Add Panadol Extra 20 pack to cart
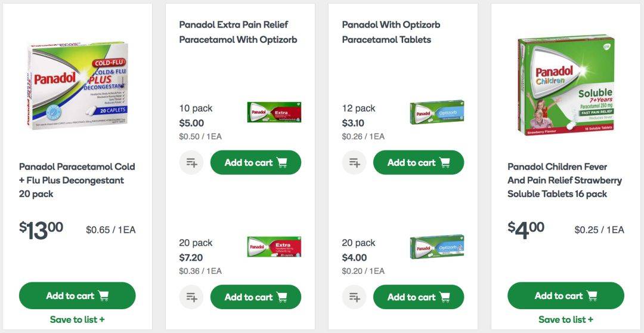 point(255,297)
